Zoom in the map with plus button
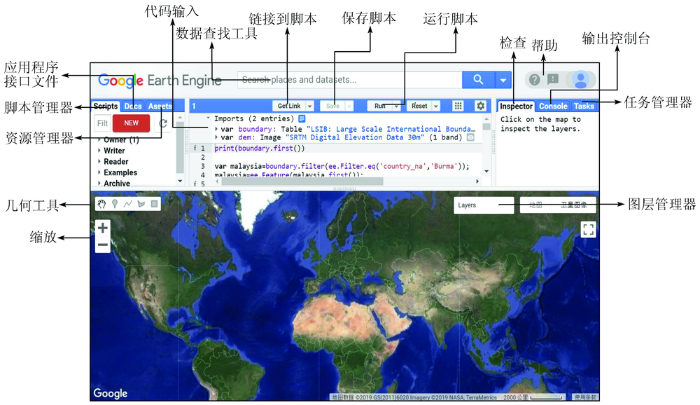The width and height of the screenshot is (700, 405). 103,228
